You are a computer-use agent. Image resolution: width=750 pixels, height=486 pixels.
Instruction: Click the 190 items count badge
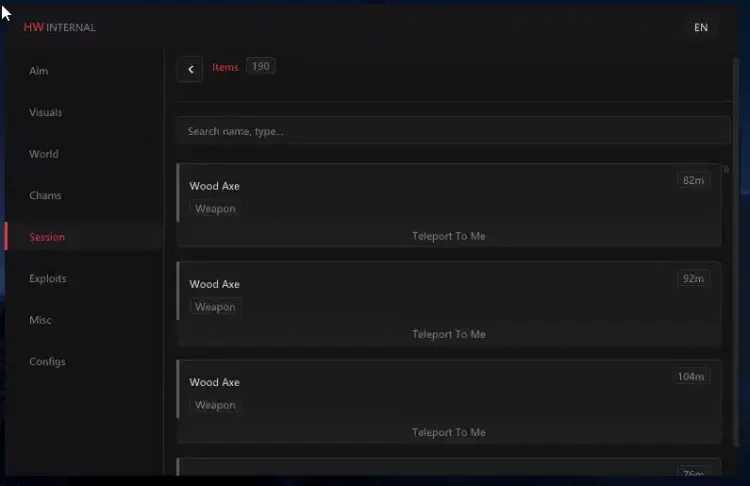261,66
